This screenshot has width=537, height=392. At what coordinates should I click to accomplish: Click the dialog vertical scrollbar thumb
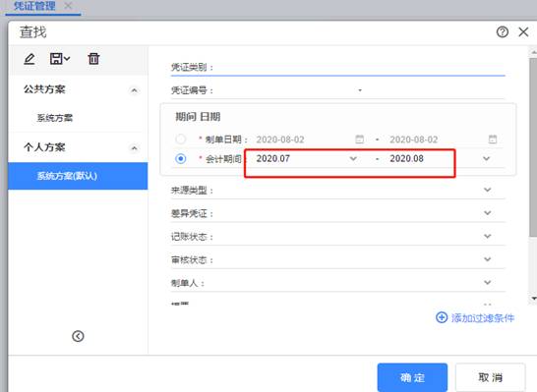pyautogui.click(x=533, y=147)
